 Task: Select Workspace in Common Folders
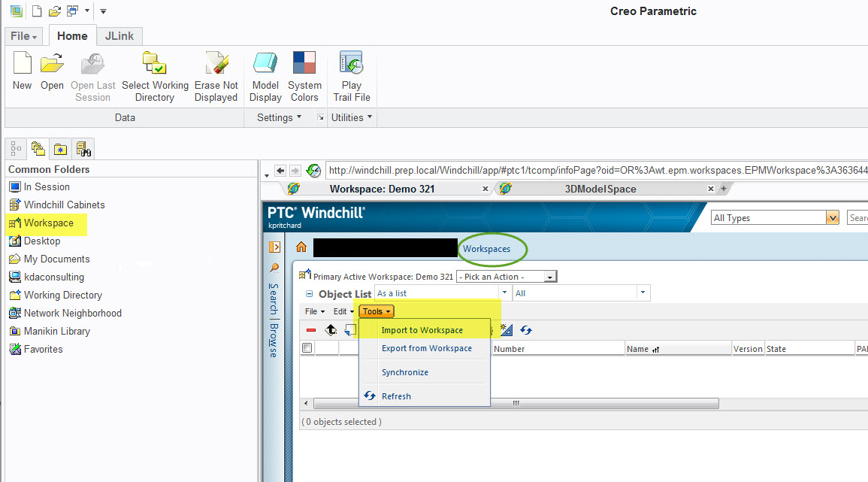tap(48, 223)
